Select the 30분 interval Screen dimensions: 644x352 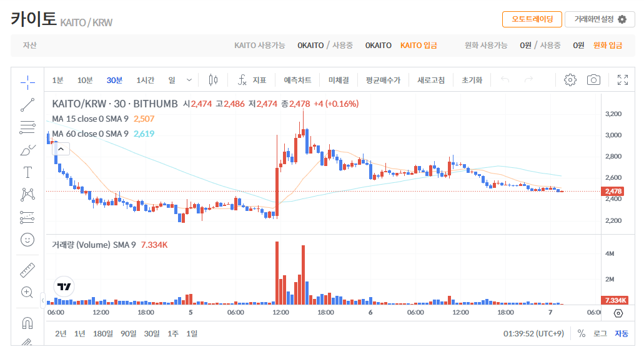114,80
